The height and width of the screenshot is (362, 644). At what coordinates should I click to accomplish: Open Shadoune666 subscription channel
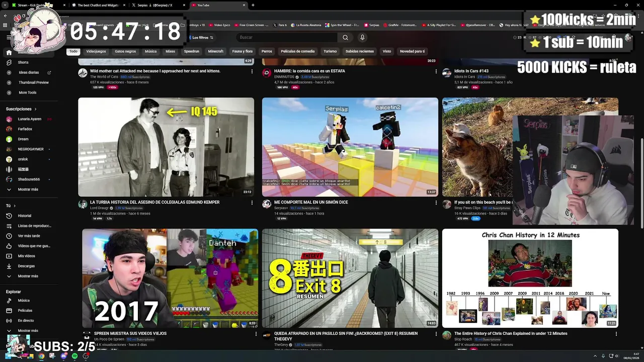29,179
